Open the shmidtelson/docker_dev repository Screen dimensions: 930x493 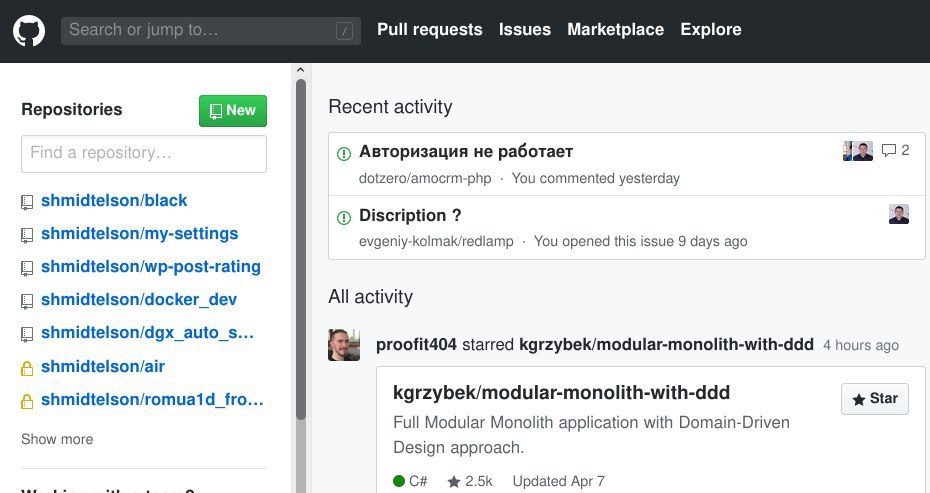click(139, 300)
